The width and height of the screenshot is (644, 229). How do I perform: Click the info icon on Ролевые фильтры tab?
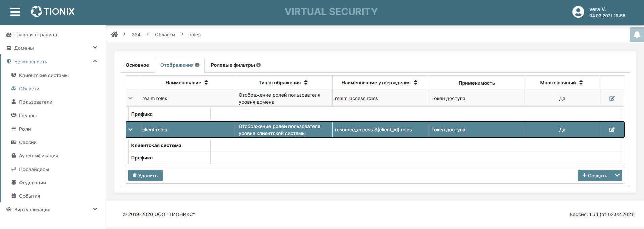click(x=259, y=65)
